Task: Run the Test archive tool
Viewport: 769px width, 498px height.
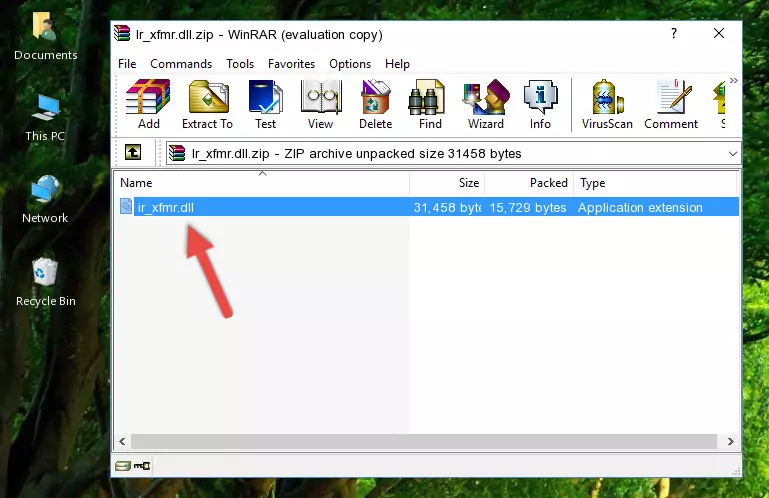Action: [x=265, y=104]
